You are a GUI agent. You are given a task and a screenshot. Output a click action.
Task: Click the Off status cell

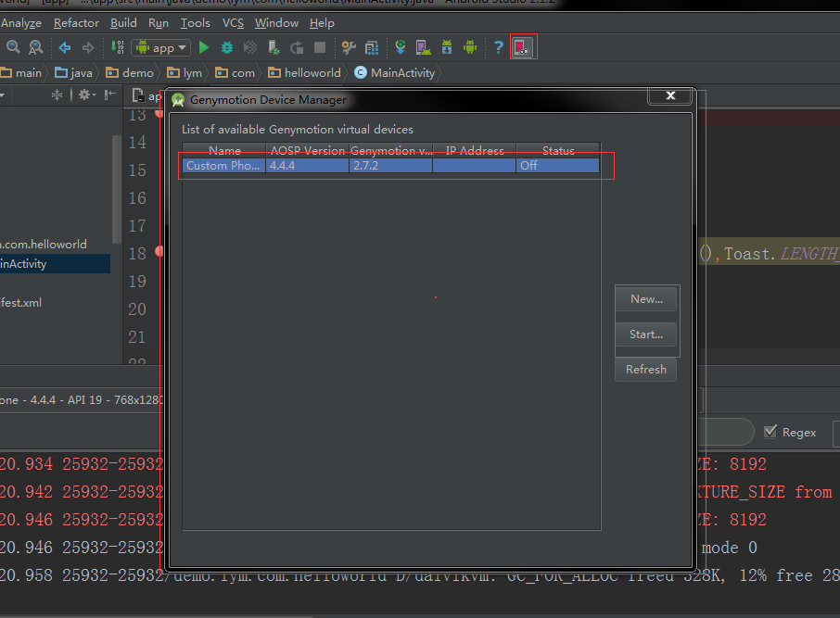(557, 166)
